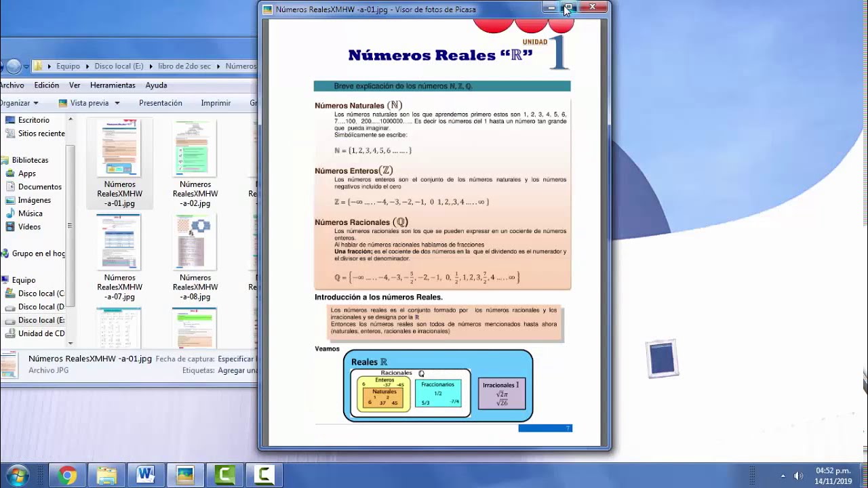
Task: Open the Vista previa dropdown arrow
Action: click(117, 103)
